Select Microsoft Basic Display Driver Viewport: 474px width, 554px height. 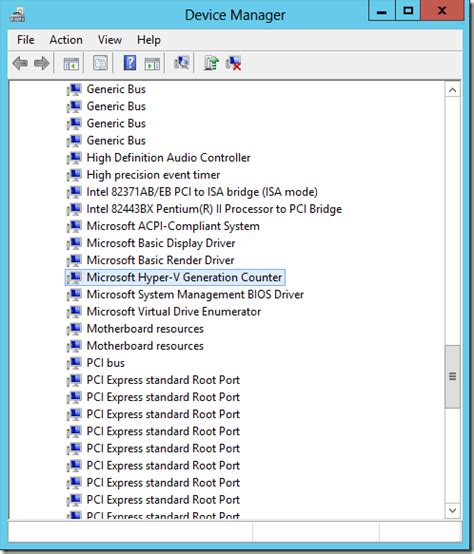(x=161, y=243)
